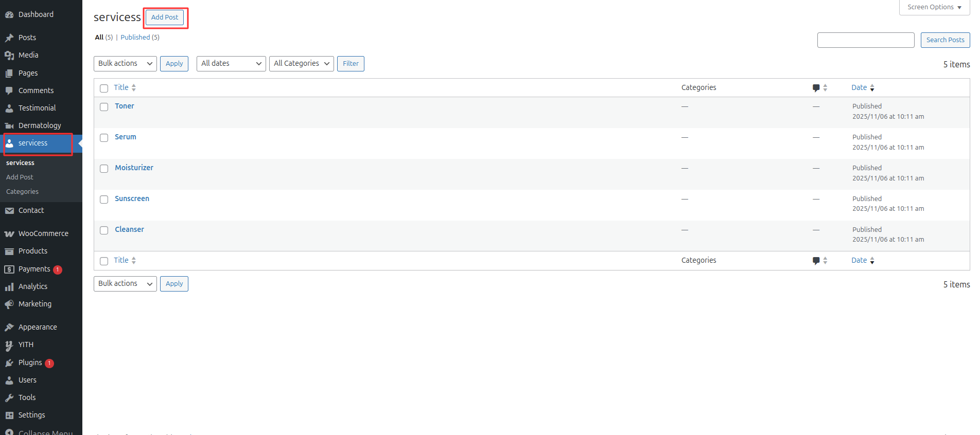Click the WooCommerce logo icon
Image resolution: width=980 pixels, height=435 pixels.
(x=9, y=234)
